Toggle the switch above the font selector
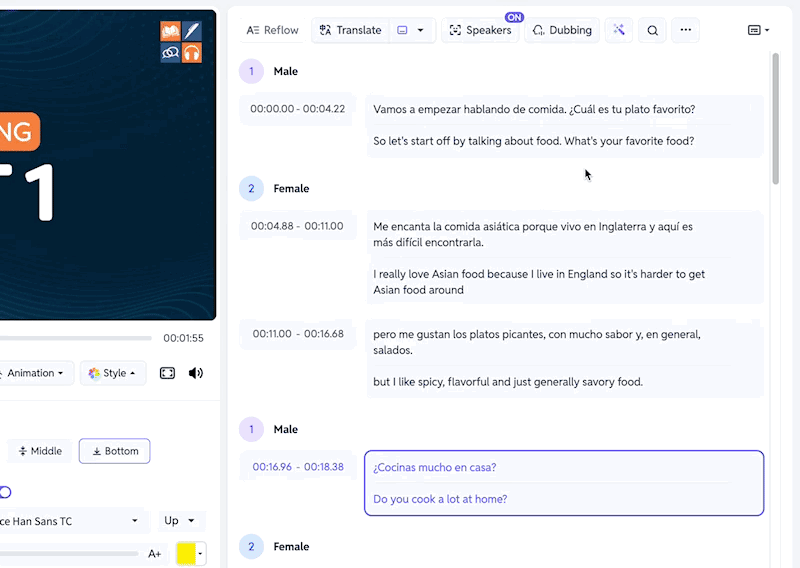Viewport: 800px width, 568px height. click(5, 492)
